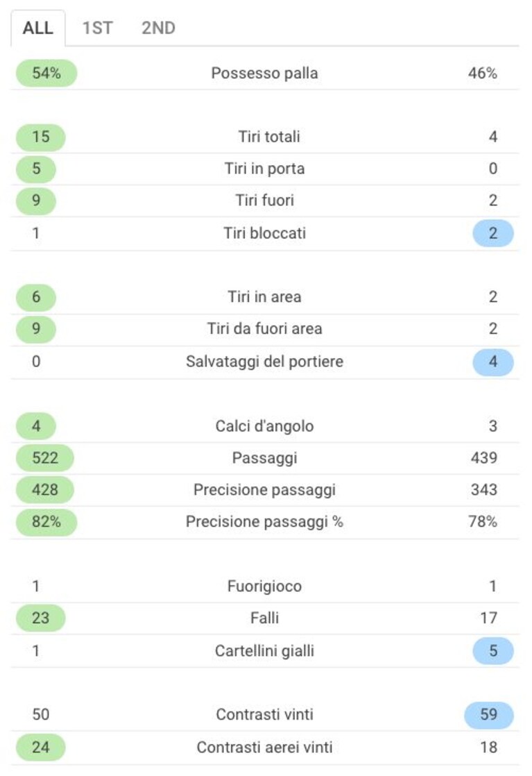Click the blue yellow cards badge showing 5

pos(493,651)
